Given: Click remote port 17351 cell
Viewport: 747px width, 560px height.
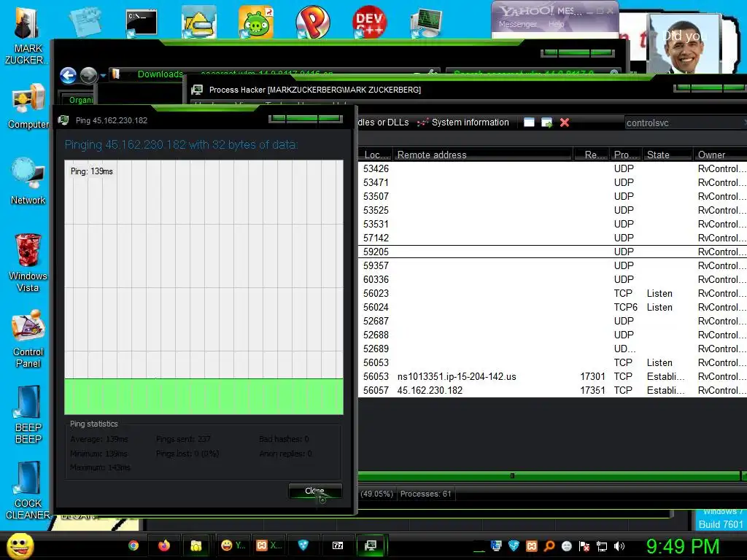Looking at the screenshot, I should (592, 390).
